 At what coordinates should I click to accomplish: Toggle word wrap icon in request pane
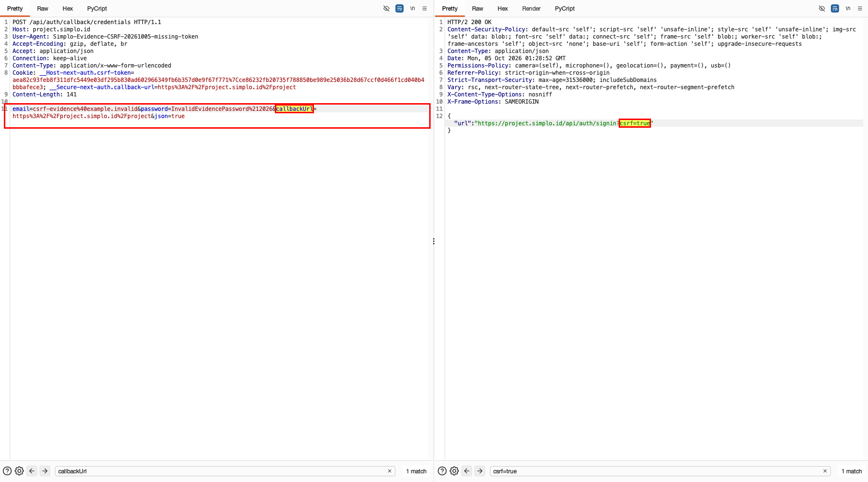pos(399,8)
